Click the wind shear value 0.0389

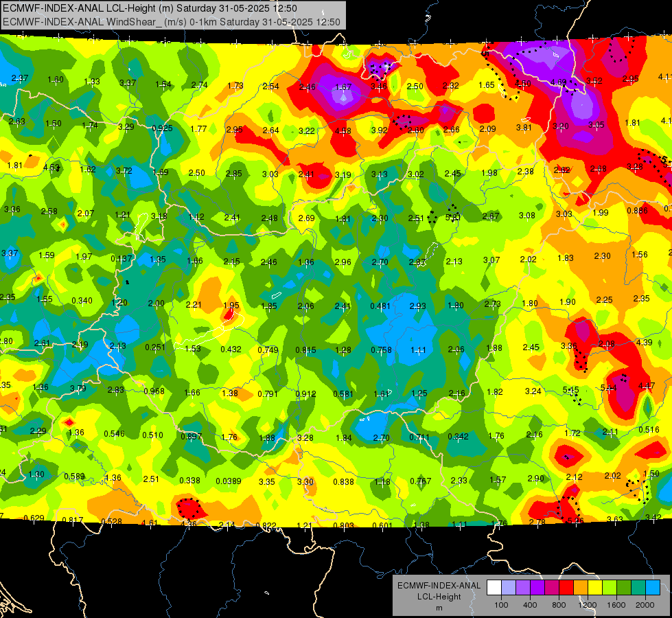(x=229, y=481)
